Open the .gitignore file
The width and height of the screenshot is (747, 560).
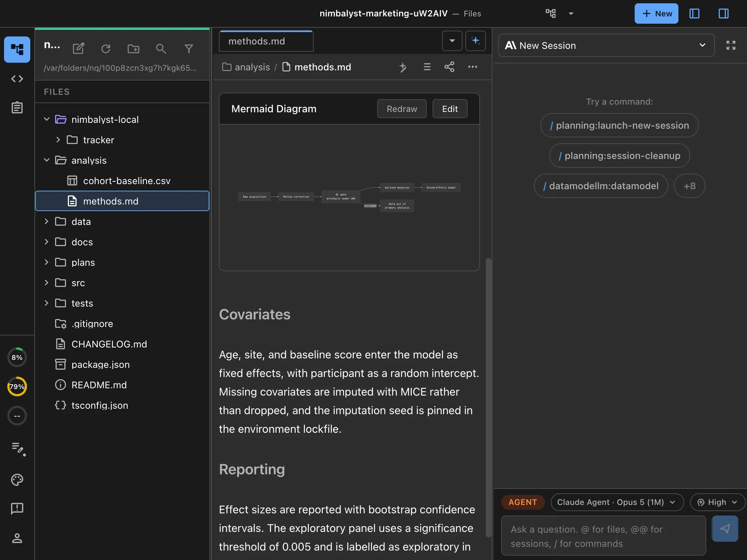coord(122,323)
